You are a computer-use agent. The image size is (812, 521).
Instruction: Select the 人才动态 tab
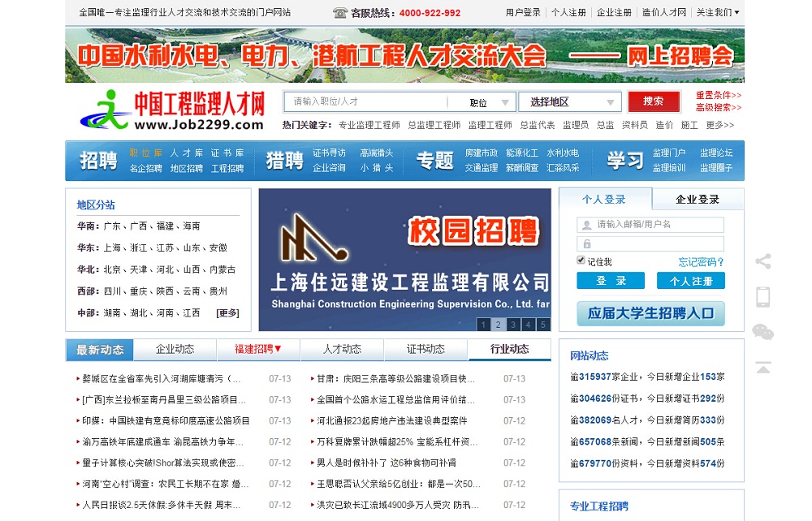pos(343,349)
